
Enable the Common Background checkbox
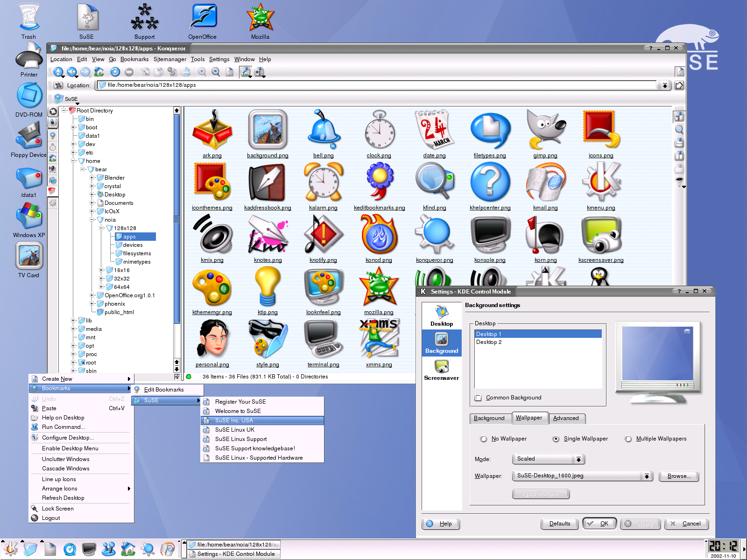tap(478, 398)
